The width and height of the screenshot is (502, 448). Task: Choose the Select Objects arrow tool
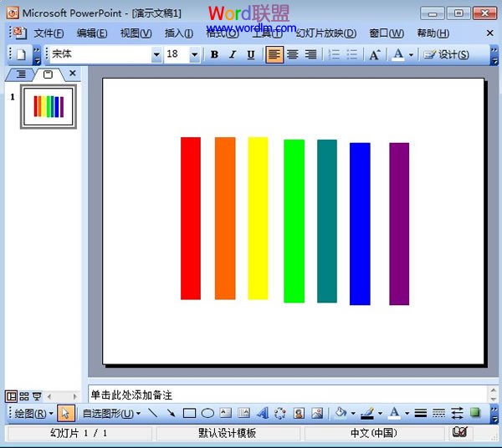tap(65, 413)
